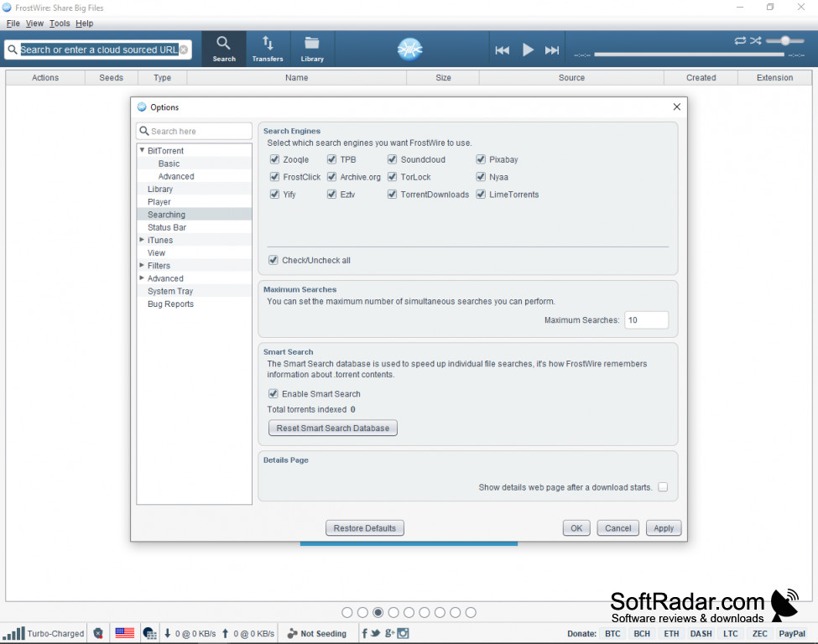Uncheck the Pixabay search engine
The height and width of the screenshot is (644, 818).
point(481,159)
